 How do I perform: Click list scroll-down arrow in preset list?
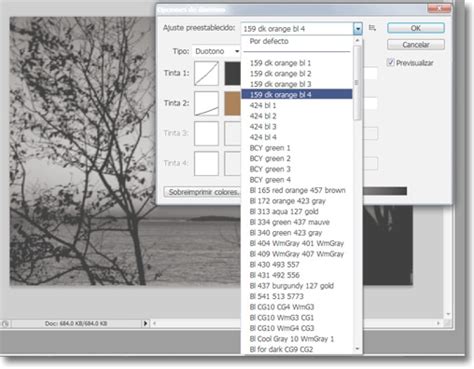coord(357,349)
